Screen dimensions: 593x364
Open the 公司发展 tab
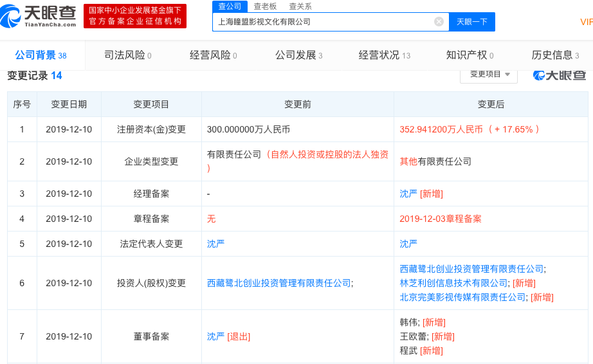tap(299, 55)
